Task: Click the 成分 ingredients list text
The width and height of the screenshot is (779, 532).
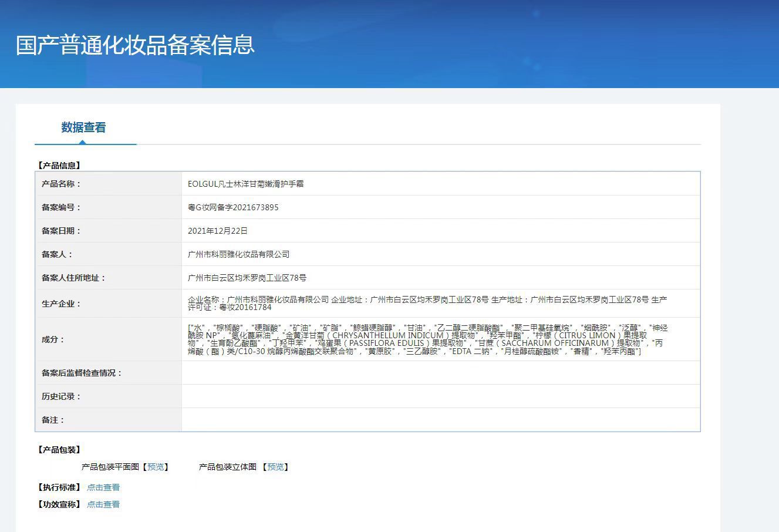Action: (427, 339)
